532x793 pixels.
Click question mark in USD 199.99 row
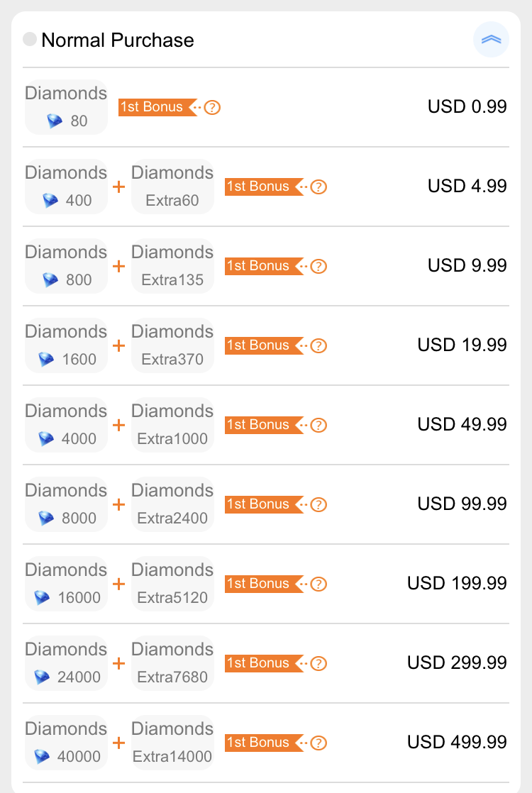click(318, 584)
